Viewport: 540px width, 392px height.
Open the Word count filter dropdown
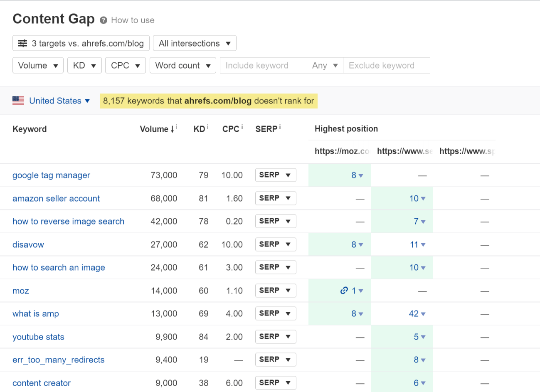[x=182, y=65]
